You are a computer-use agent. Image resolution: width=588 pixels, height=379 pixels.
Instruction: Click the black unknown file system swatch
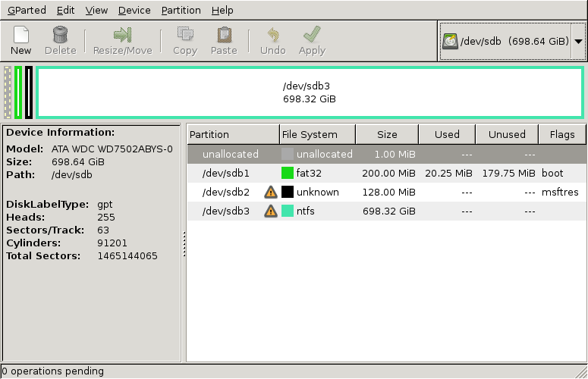[x=288, y=192]
